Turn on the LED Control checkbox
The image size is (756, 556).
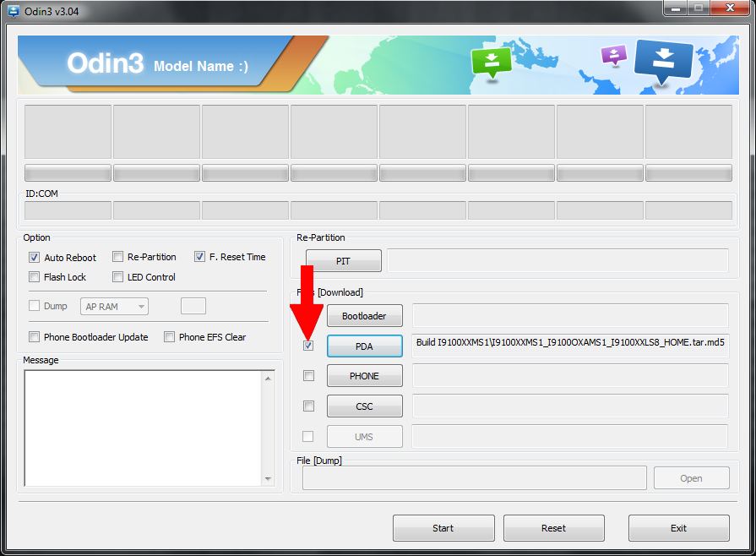click(117, 277)
